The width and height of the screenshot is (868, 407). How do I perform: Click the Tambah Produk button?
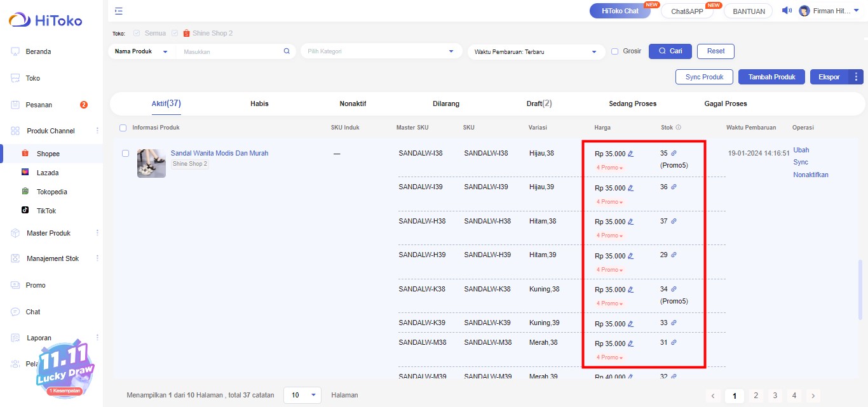[x=771, y=77]
